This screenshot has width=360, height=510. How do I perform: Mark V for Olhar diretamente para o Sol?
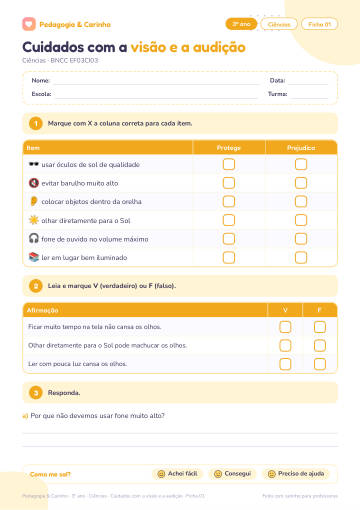[x=285, y=345]
